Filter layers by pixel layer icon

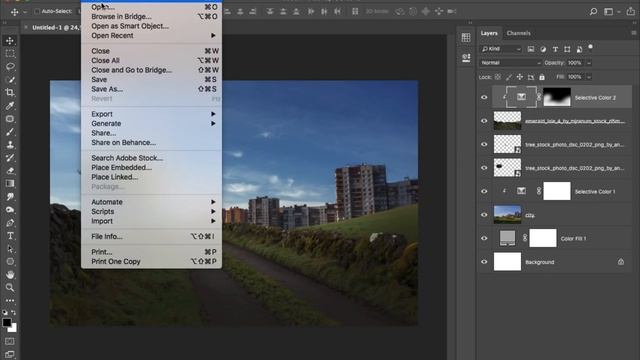point(531,49)
